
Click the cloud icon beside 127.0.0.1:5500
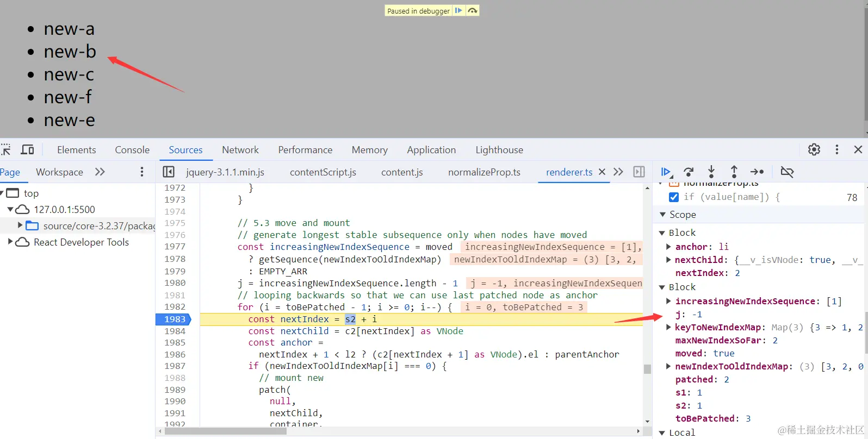click(22, 209)
